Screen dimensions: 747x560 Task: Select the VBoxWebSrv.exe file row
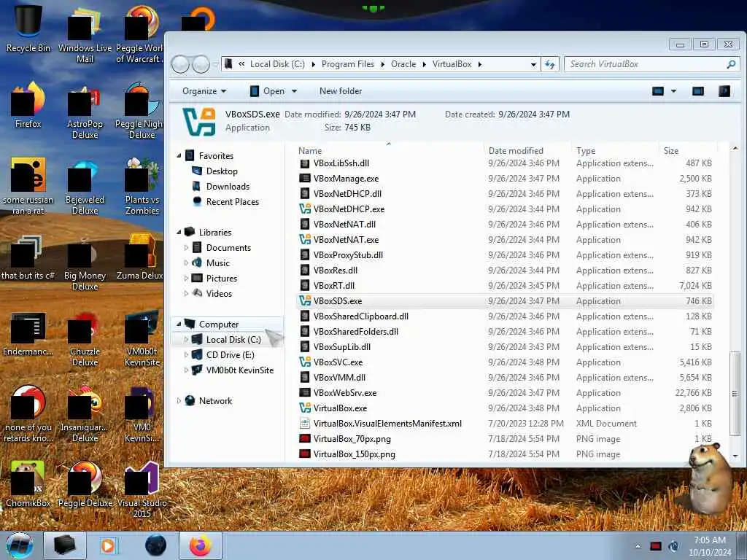(505, 393)
